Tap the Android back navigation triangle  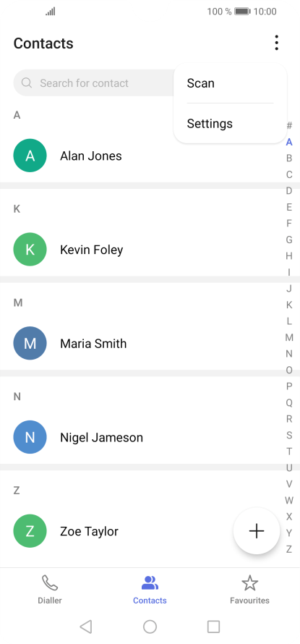pyautogui.click(x=86, y=627)
